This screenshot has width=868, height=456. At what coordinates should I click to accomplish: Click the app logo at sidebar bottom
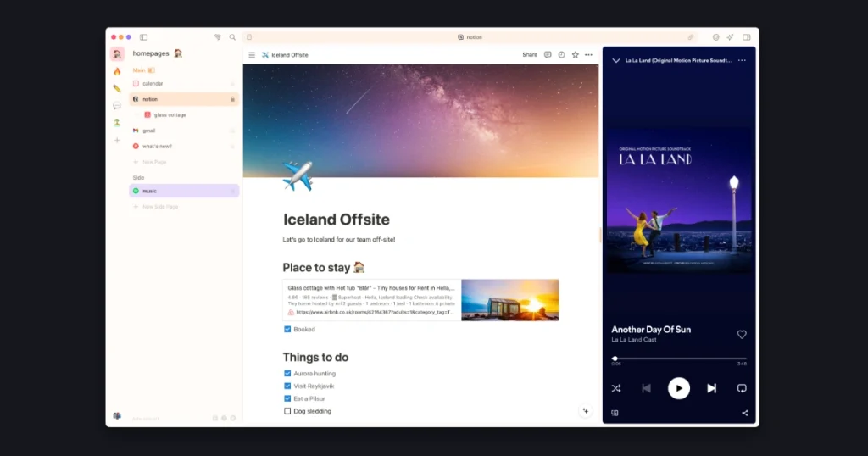pos(117,416)
